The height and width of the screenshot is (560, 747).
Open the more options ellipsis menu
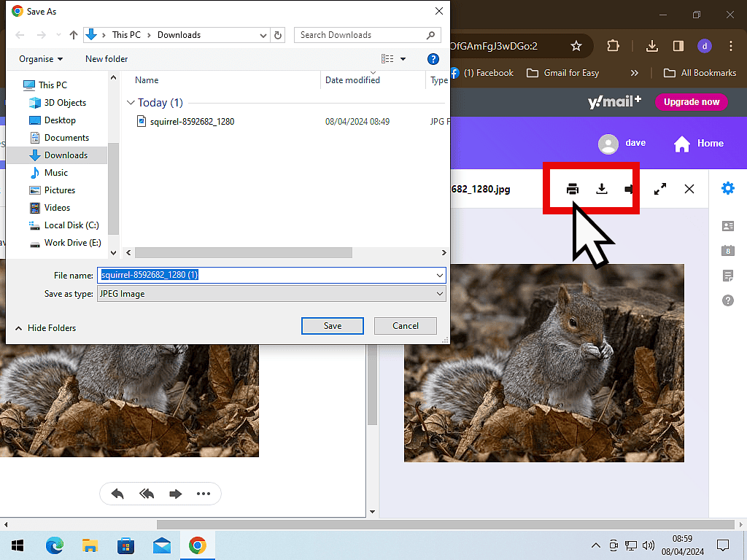click(x=204, y=494)
